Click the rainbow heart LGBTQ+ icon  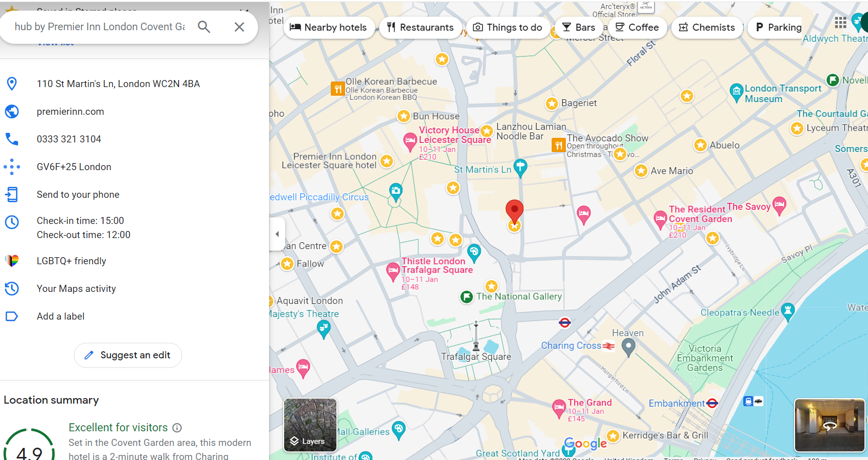tap(12, 261)
